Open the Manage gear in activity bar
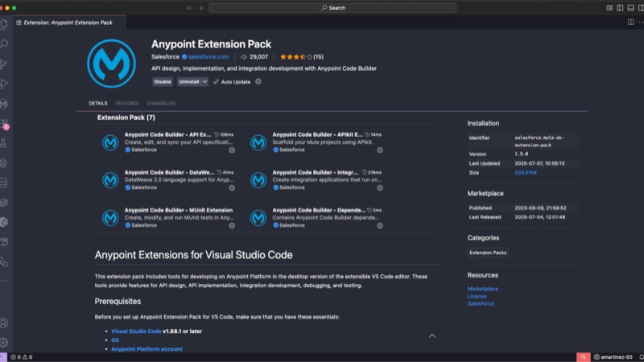 pos(4,343)
